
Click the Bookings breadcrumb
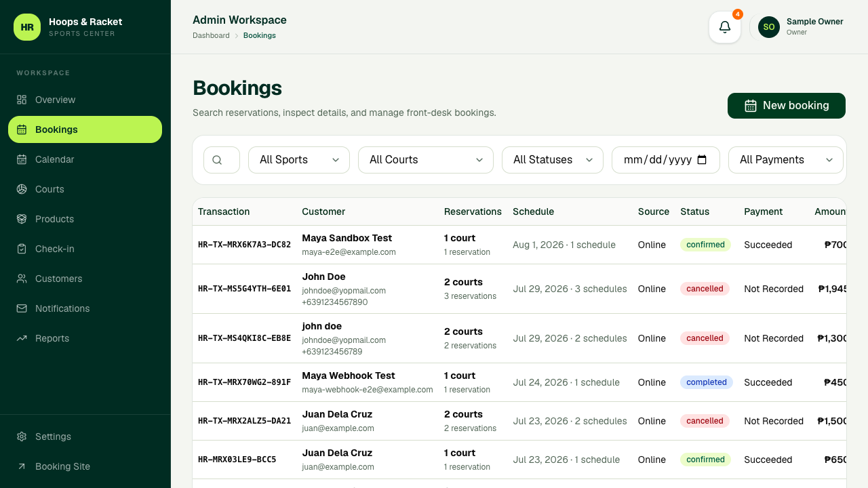[x=260, y=35]
